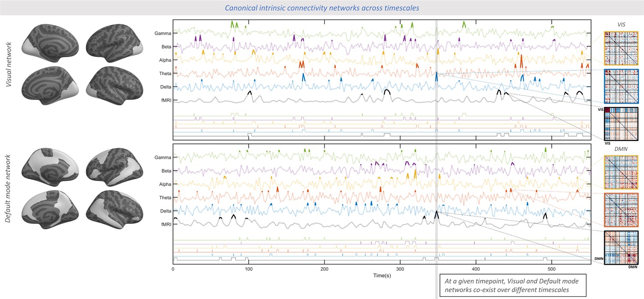Open the blue-bordered VIS connectivity matrix

coord(621,86)
